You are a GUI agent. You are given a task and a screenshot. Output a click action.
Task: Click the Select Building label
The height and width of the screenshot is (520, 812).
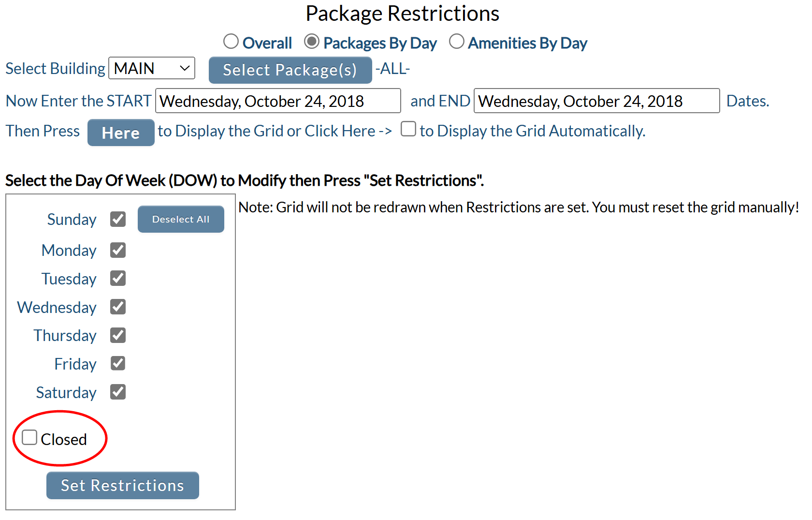coord(55,69)
